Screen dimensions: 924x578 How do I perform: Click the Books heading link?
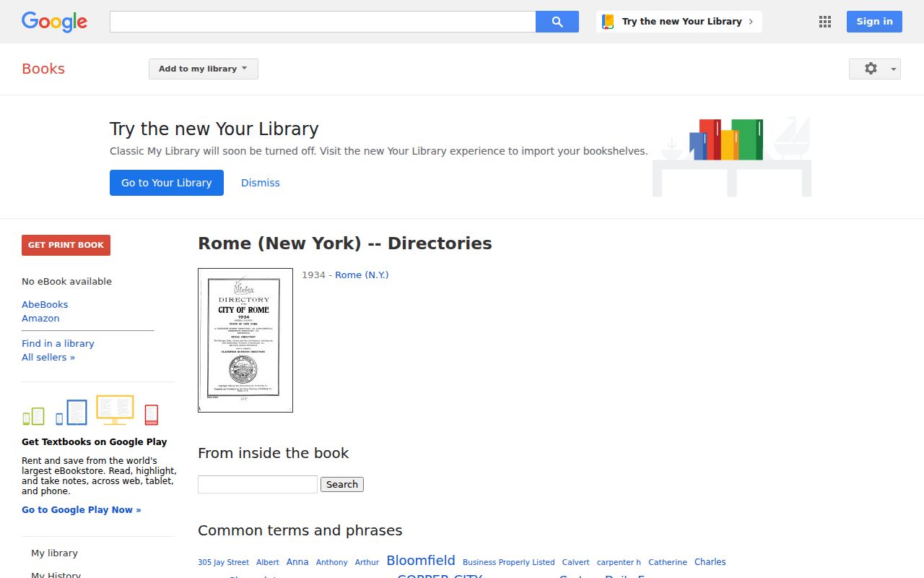coord(43,69)
